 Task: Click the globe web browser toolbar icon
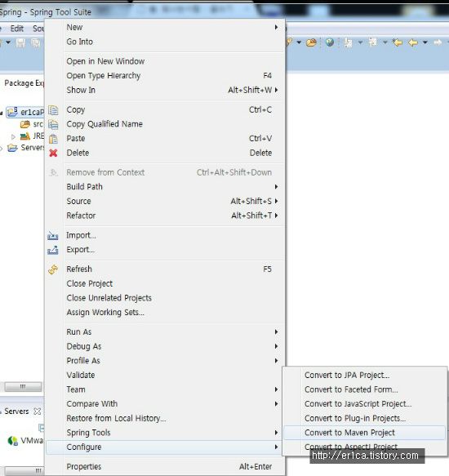pos(330,42)
